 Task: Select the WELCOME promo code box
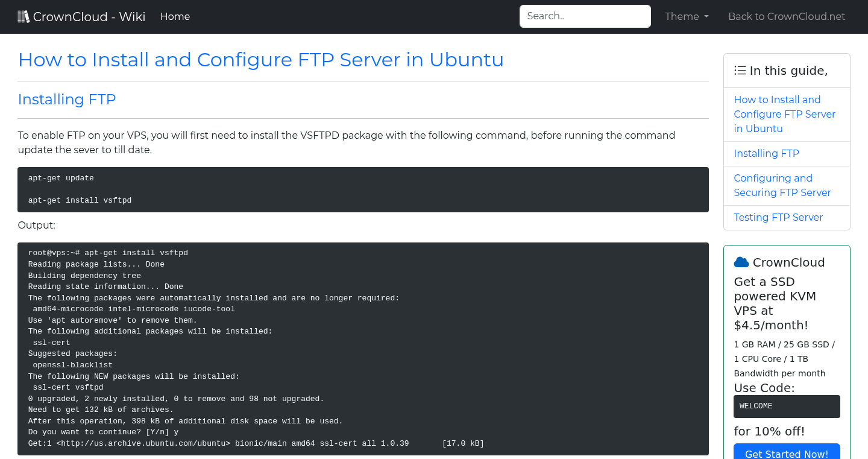click(x=787, y=406)
